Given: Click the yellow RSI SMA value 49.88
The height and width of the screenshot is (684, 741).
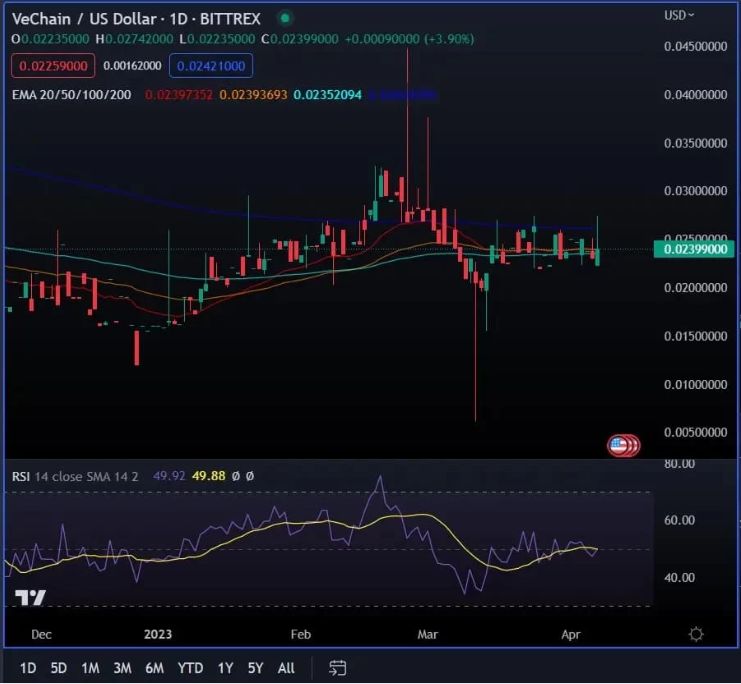Looking at the screenshot, I should coord(208,476).
